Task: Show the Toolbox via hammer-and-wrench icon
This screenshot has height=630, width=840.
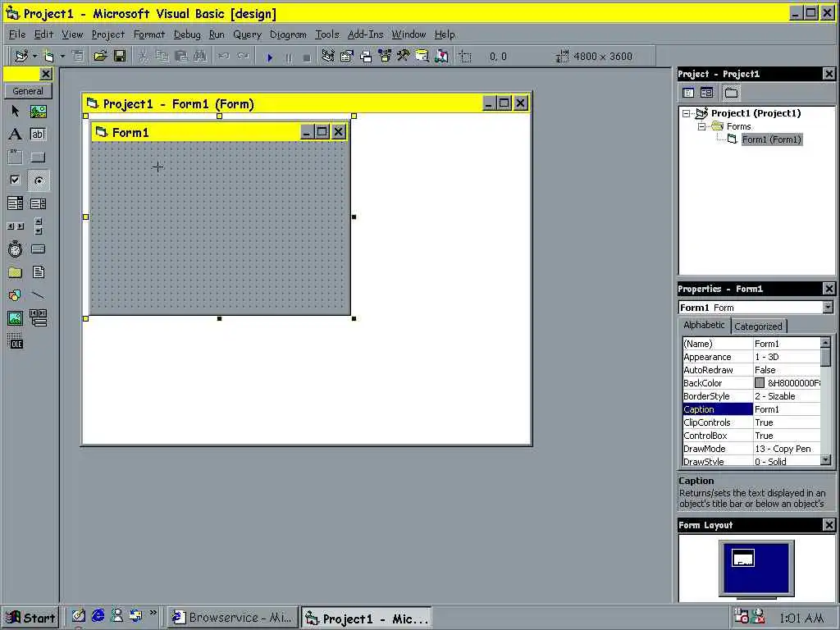Action: point(404,56)
